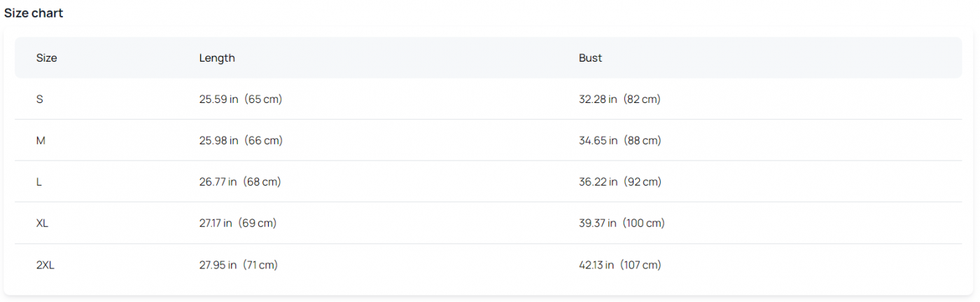
Task: Click the Size chart heading
Action: point(34,13)
